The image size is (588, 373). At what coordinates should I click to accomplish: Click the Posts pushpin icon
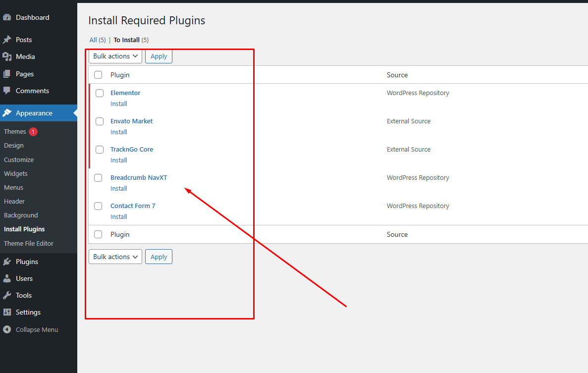coord(7,40)
